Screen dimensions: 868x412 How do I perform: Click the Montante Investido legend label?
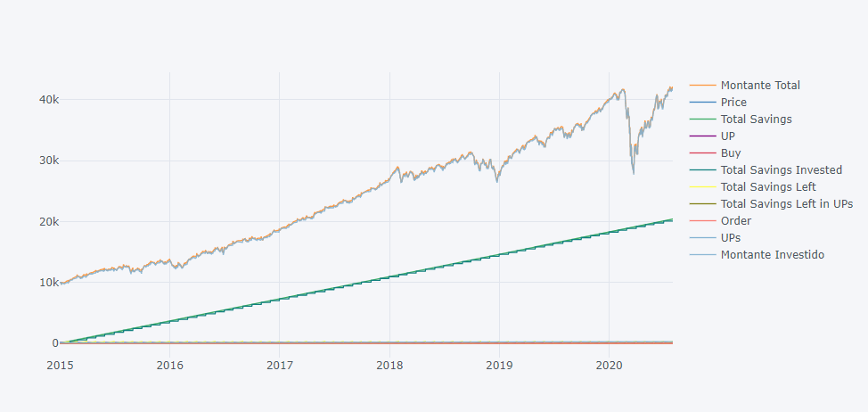pos(772,255)
